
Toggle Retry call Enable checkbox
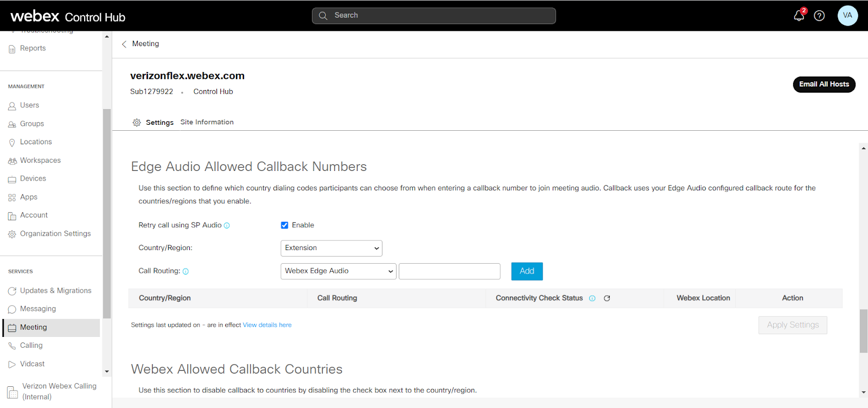pos(284,225)
